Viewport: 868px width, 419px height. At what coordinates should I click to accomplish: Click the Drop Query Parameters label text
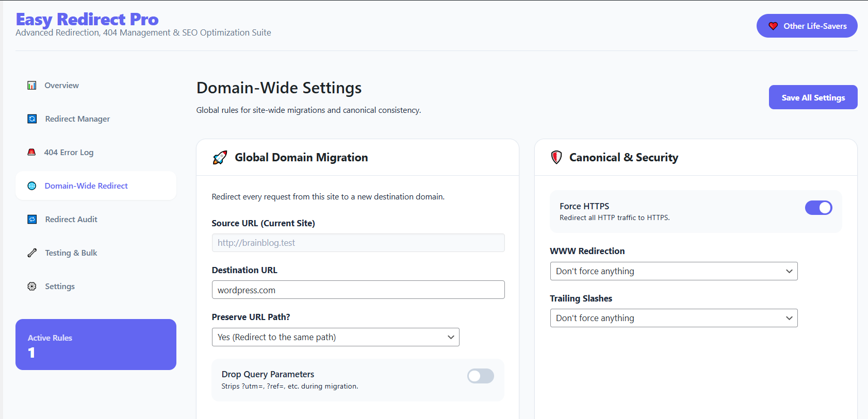(268, 374)
